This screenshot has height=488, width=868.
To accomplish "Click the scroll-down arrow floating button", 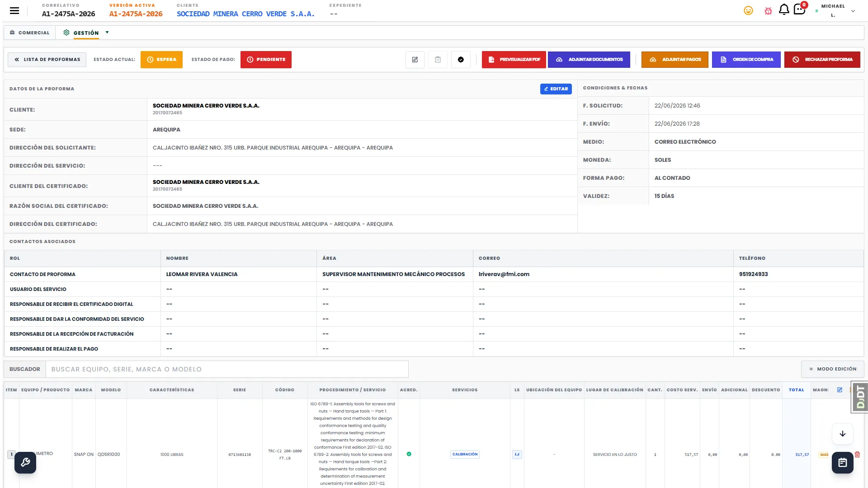I will tap(843, 434).
